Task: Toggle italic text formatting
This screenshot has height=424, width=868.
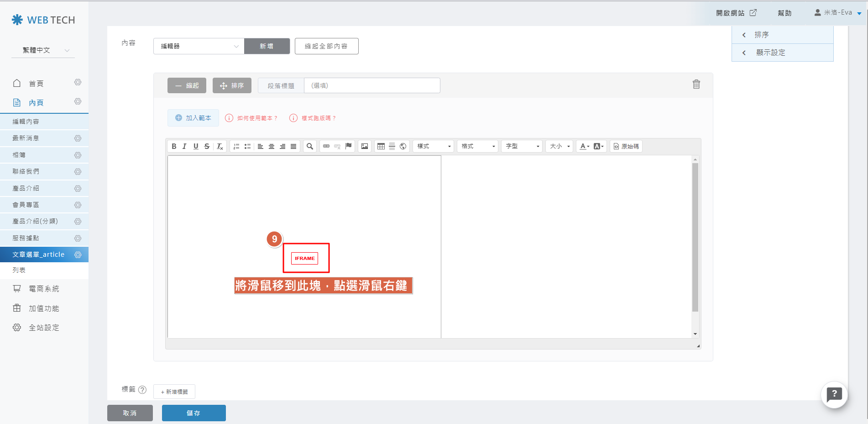Action: [x=184, y=146]
